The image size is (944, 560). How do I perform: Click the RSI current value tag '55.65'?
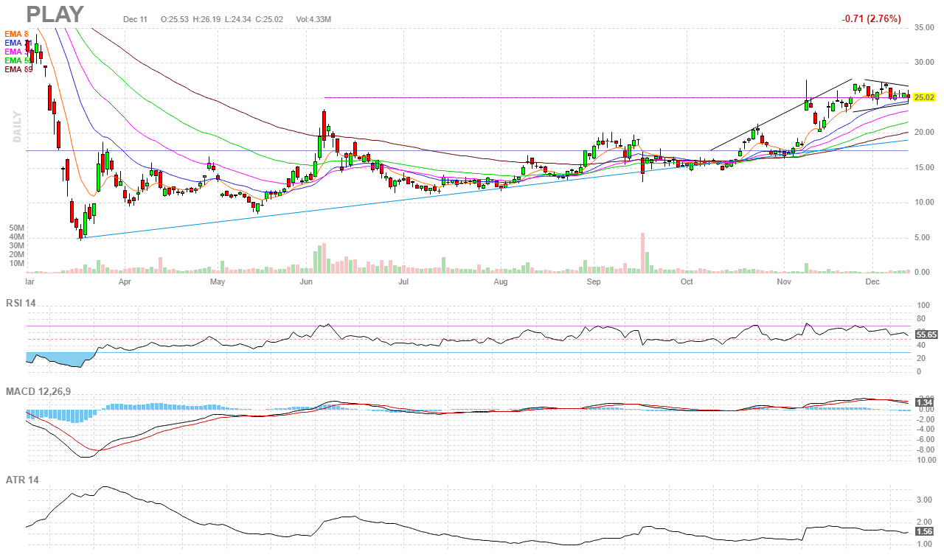(x=925, y=335)
